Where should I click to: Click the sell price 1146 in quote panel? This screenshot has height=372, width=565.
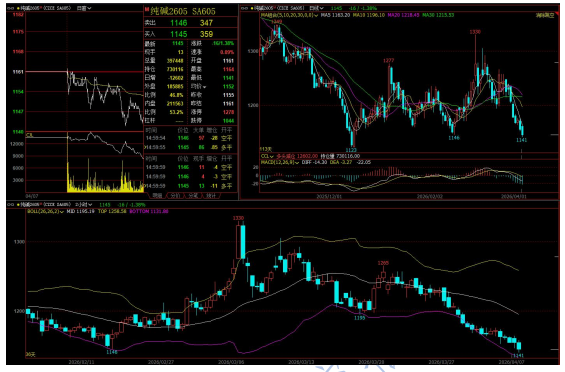[179, 23]
